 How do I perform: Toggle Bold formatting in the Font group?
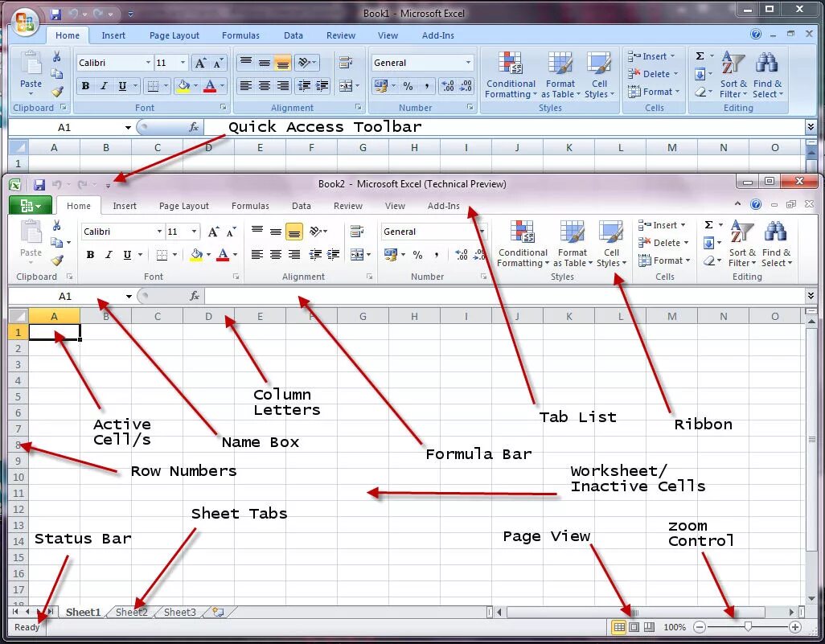point(90,255)
